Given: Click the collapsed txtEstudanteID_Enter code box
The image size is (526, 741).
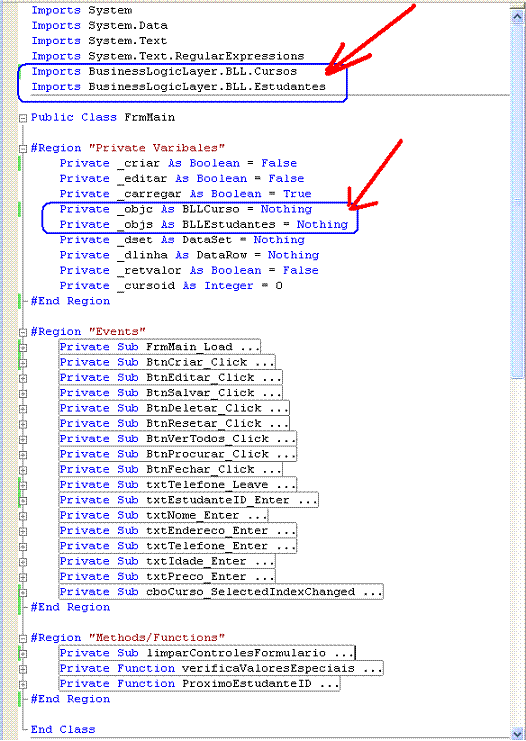Looking at the screenshot, I should (x=189, y=500).
